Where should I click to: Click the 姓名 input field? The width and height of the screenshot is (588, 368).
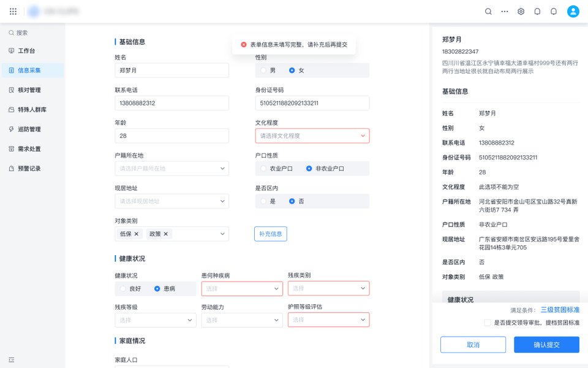(171, 70)
